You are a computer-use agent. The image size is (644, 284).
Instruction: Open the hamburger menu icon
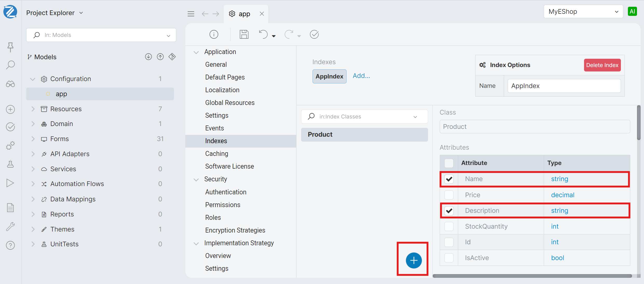click(191, 14)
